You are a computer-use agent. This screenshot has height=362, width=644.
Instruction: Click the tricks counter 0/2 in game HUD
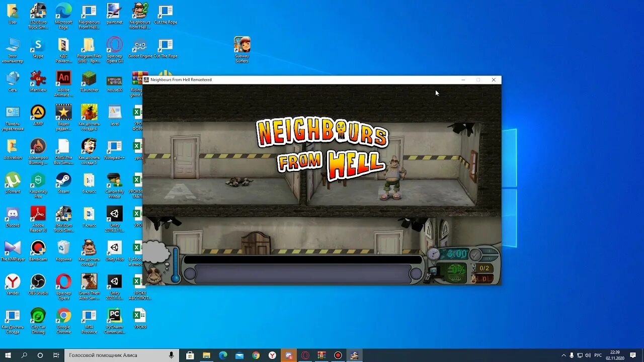pos(484,268)
